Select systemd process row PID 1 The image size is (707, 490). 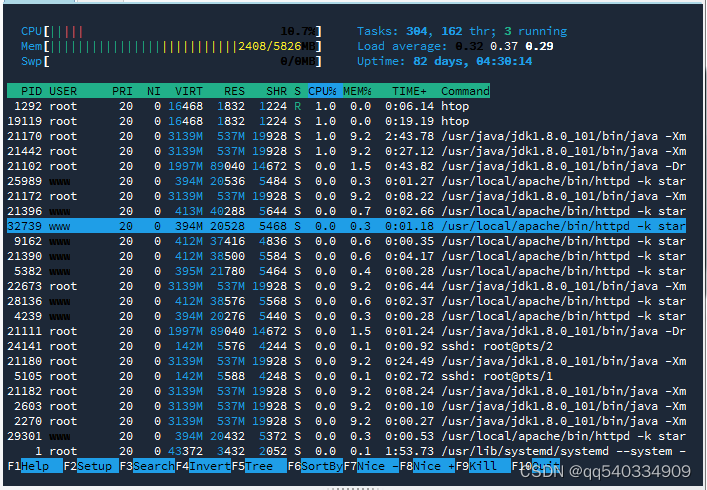(346, 451)
